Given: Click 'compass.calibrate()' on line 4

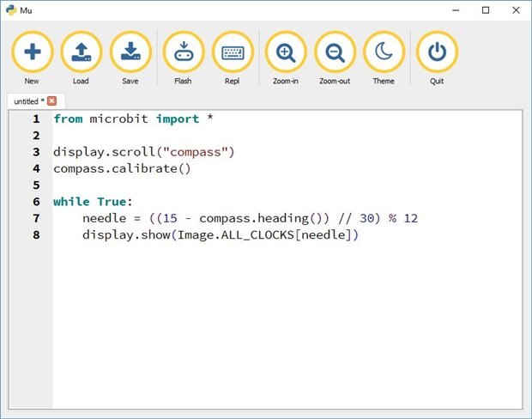Looking at the screenshot, I should 122,169.
